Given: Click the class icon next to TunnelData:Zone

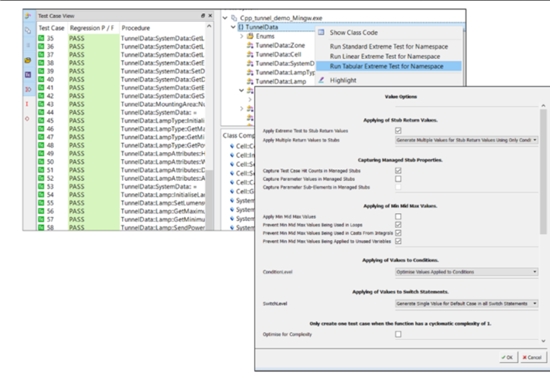Looking at the screenshot, I should tap(250, 45).
